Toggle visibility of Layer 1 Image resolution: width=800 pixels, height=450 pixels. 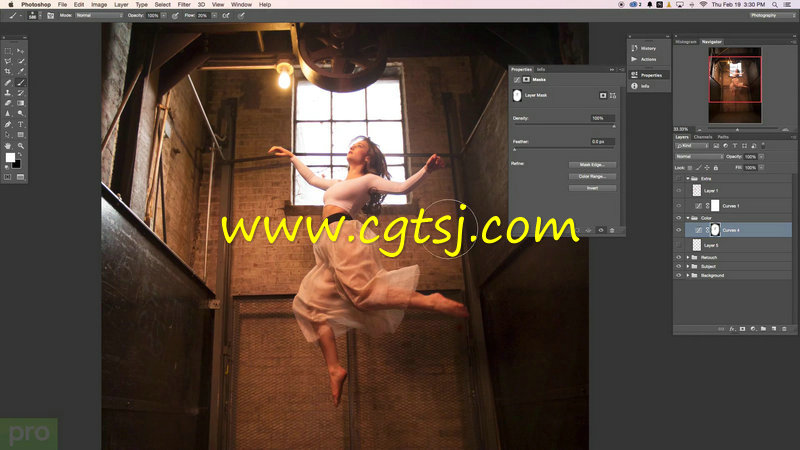678,190
